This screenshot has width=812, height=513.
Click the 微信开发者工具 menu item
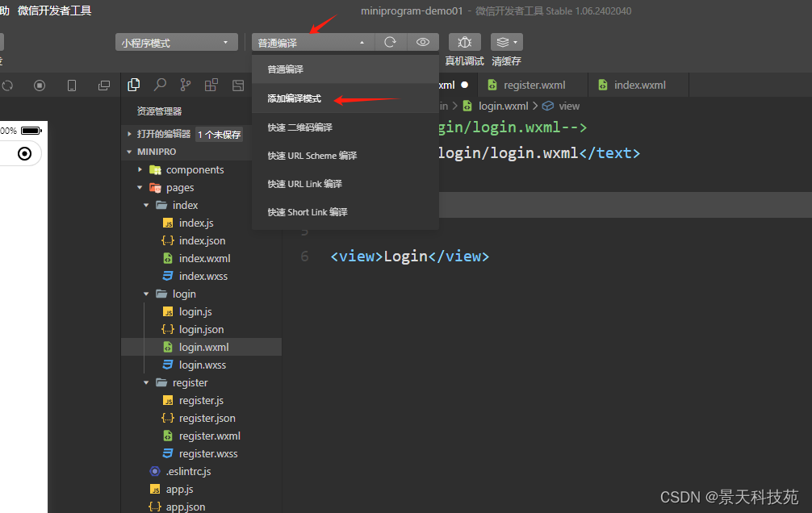(54, 10)
